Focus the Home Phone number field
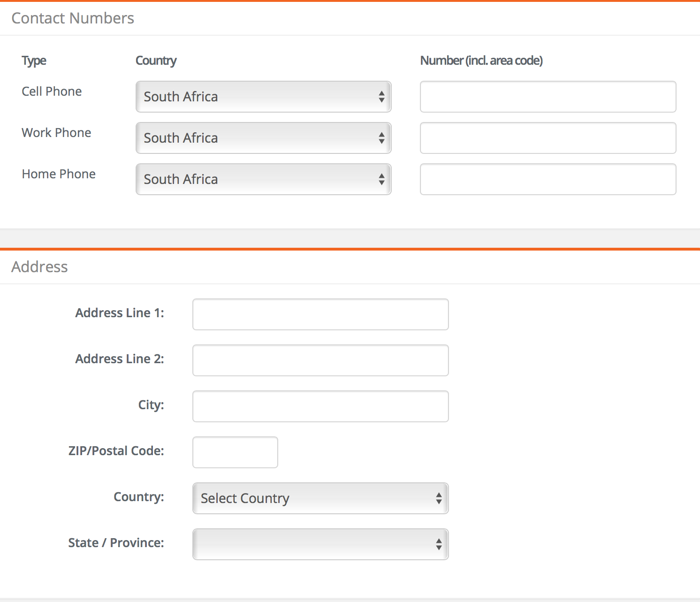 point(548,179)
